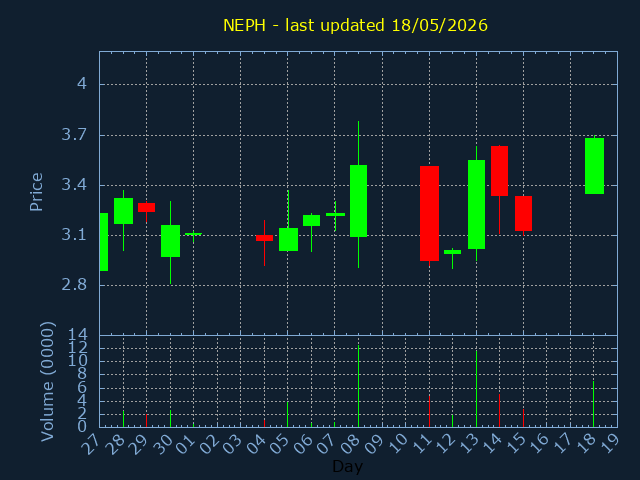Image resolution: width=640 pixels, height=480 pixels.
Task: Click the day label 13
Action: pos(468,443)
